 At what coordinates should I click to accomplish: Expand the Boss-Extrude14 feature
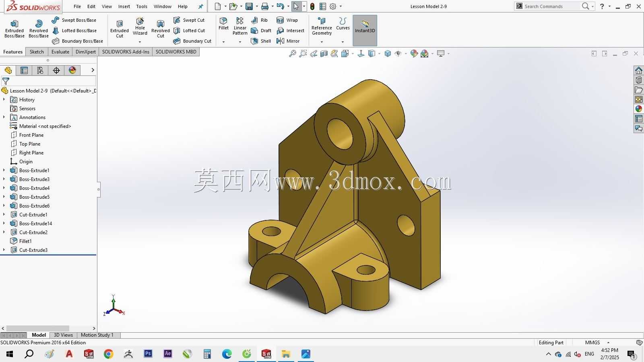[x=4, y=223]
